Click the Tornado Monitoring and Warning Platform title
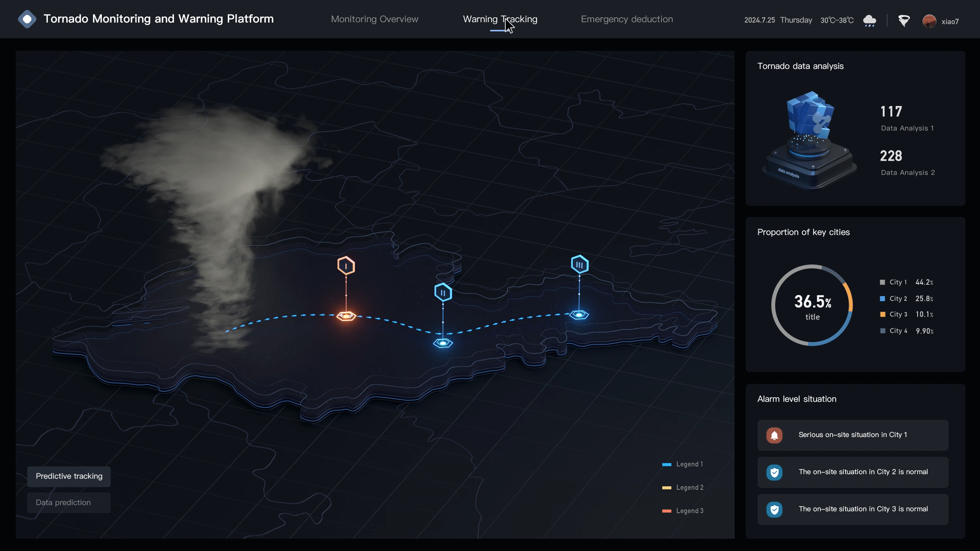Viewport: 980px width, 551px height. [158, 19]
